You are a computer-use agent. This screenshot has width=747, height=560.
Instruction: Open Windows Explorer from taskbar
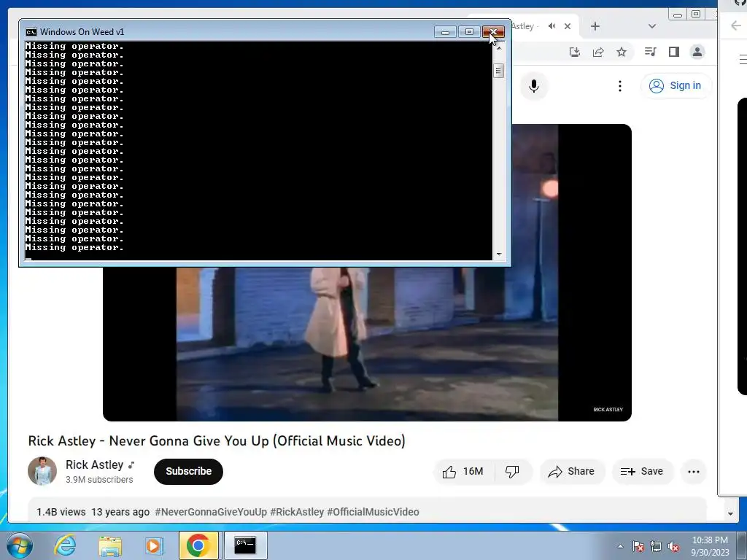pyautogui.click(x=110, y=545)
